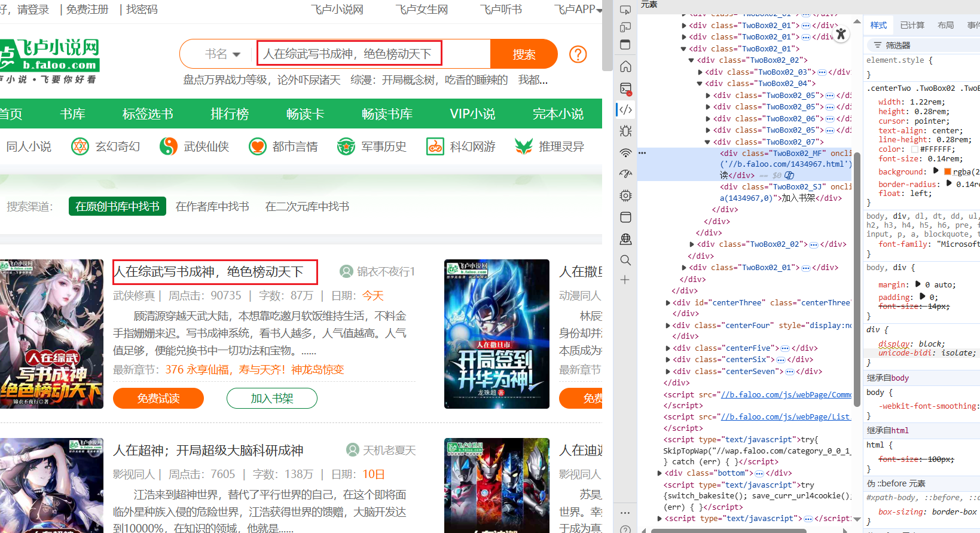
Task: Click the book search input field
Action: tap(373, 54)
